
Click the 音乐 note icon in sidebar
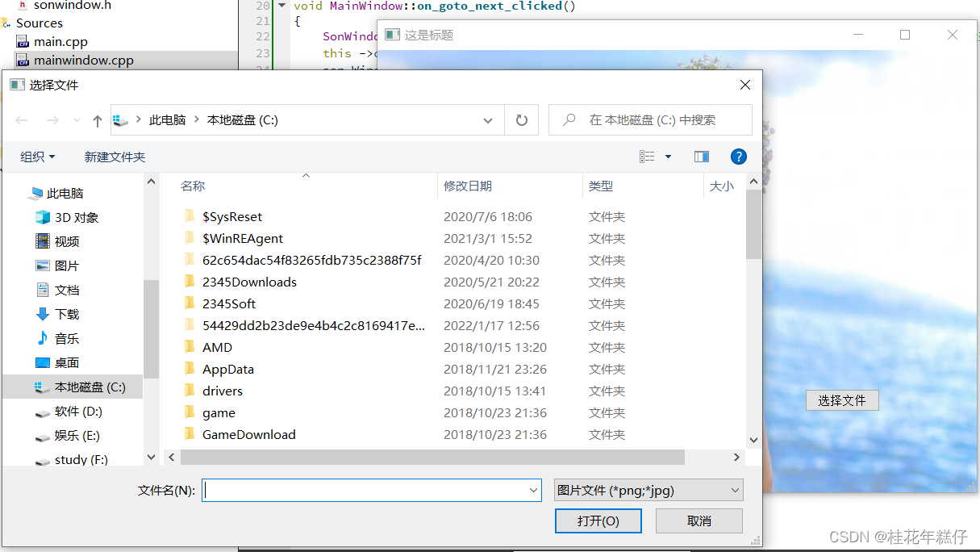(x=43, y=338)
